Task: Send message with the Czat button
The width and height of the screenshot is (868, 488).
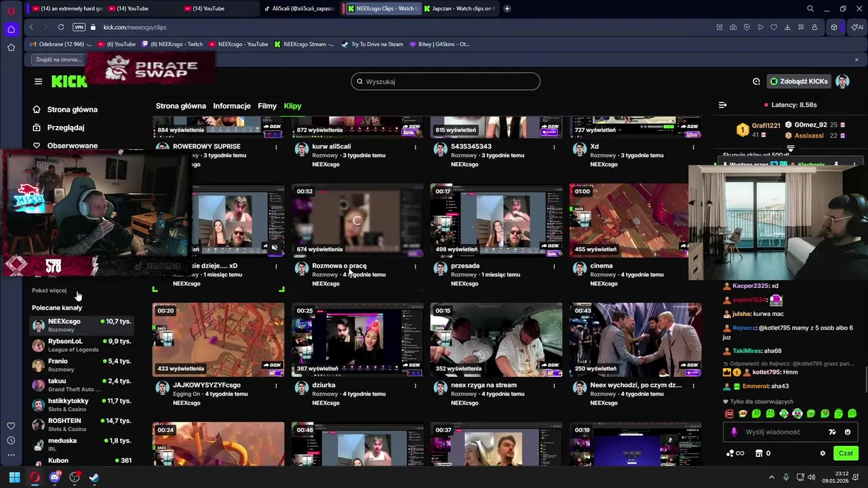Action: [x=846, y=453]
